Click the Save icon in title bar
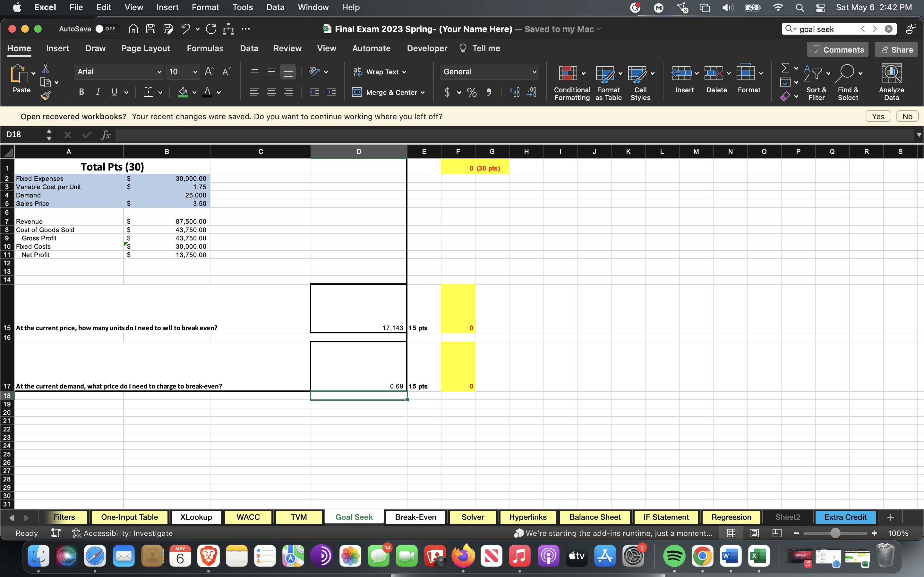 (x=151, y=29)
